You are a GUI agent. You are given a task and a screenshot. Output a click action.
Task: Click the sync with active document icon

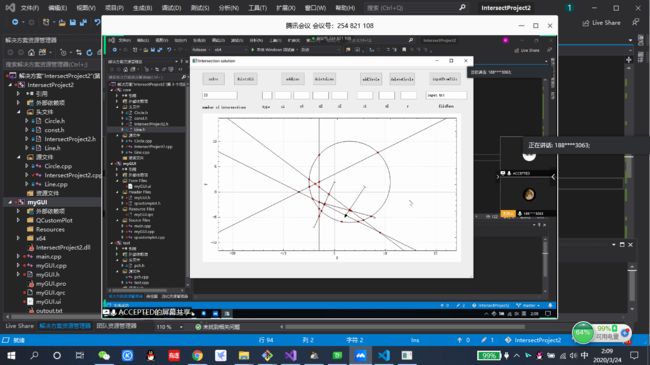click(79, 53)
